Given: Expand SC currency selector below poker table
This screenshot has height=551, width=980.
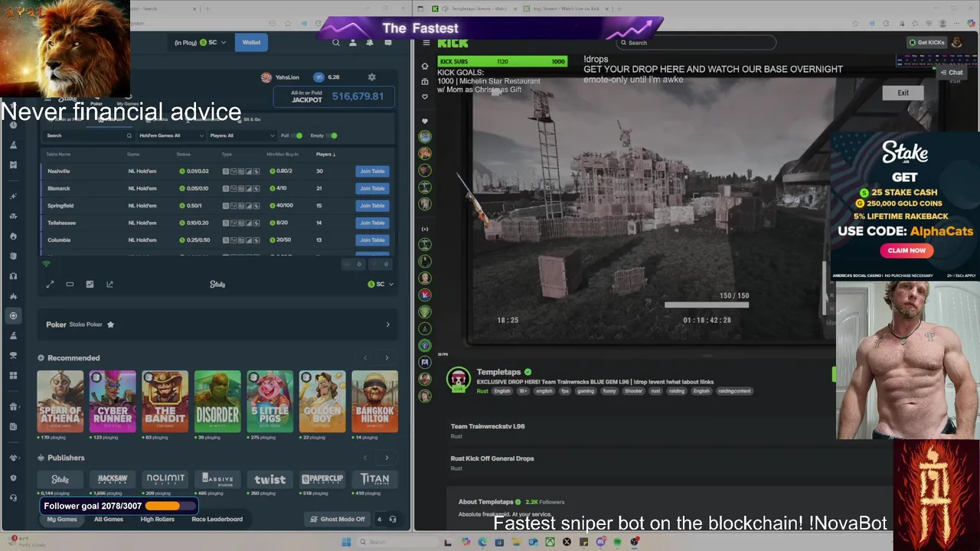Looking at the screenshot, I should (381, 285).
